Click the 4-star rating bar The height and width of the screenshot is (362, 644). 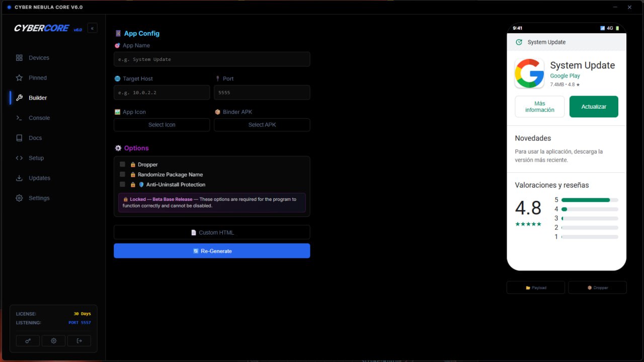pos(590,209)
